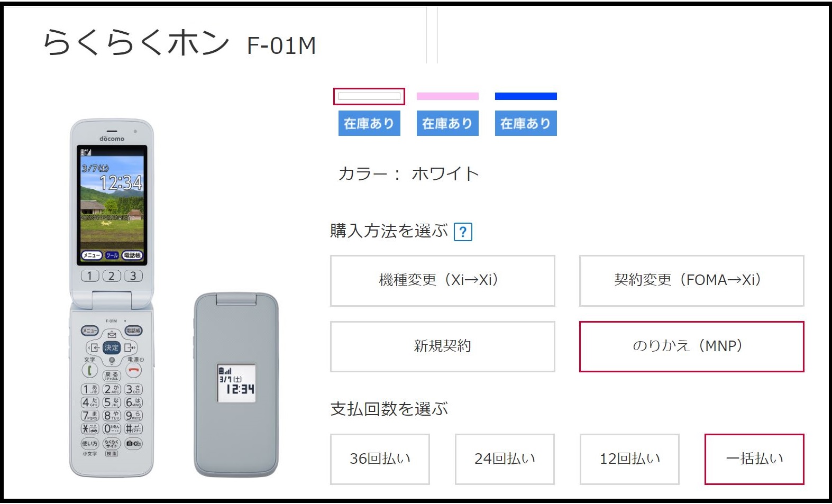View the closed gray phone image

(236, 384)
